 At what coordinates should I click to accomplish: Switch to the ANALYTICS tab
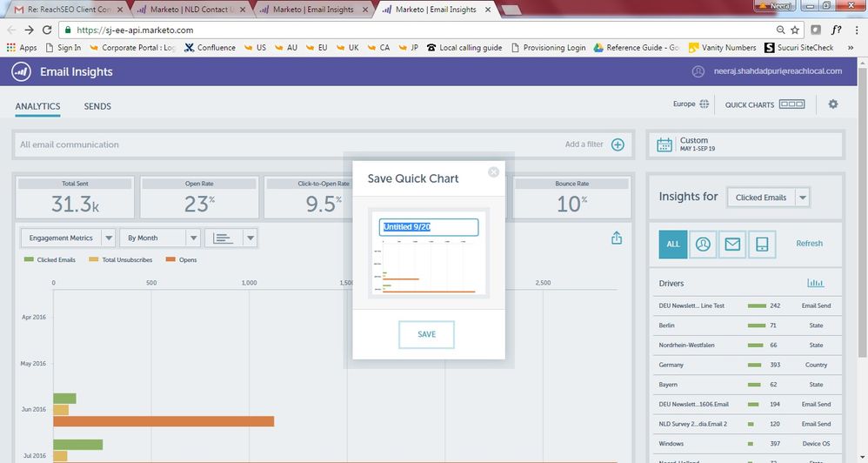coord(37,106)
